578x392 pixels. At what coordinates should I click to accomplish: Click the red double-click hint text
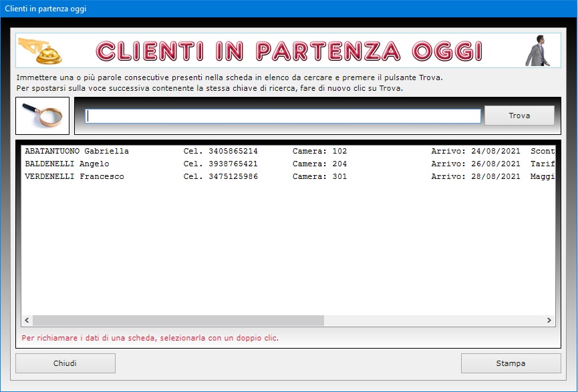point(150,338)
